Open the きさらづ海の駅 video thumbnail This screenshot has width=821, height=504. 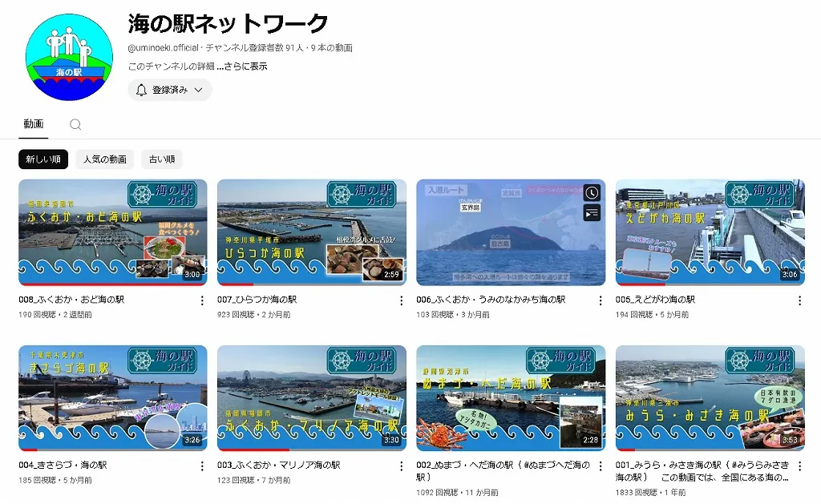point(112,397)
